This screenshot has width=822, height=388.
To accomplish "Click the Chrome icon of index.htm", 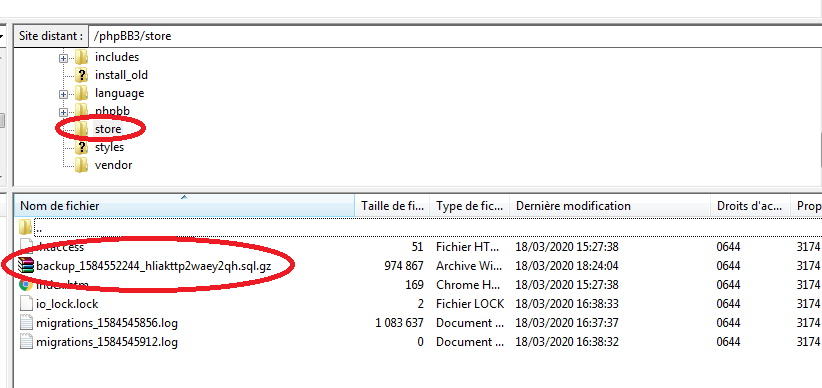I will [26, 285].
